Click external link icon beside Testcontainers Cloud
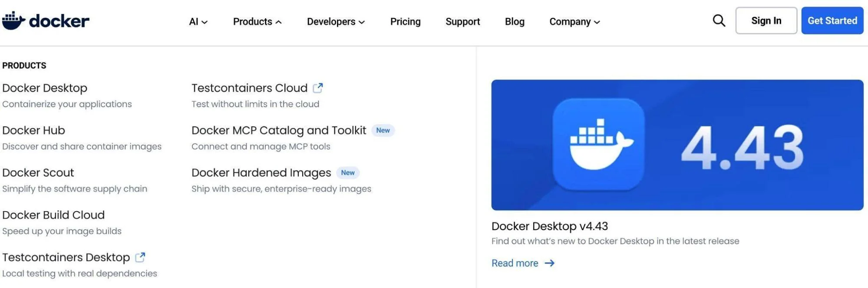Viewport: 868px width, 288px height. point(318,88)
